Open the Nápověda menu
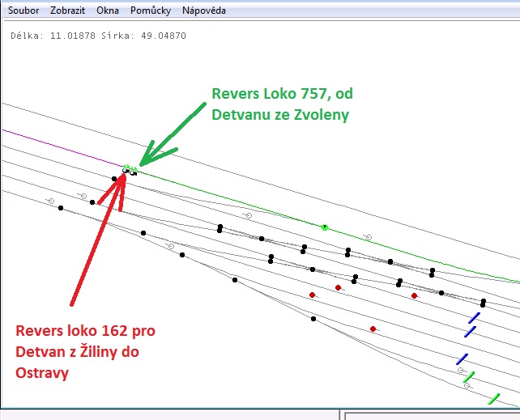520x420 pixels. (204, 11)
